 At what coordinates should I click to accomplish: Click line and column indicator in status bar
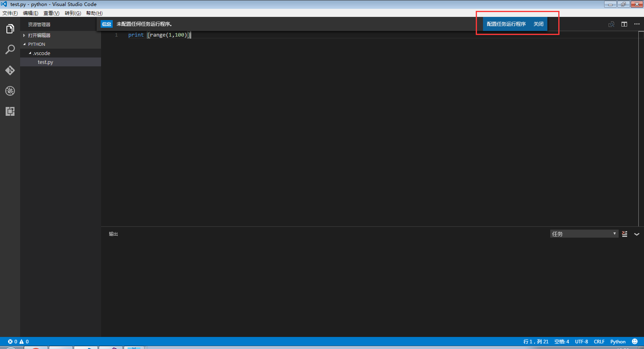536,341
